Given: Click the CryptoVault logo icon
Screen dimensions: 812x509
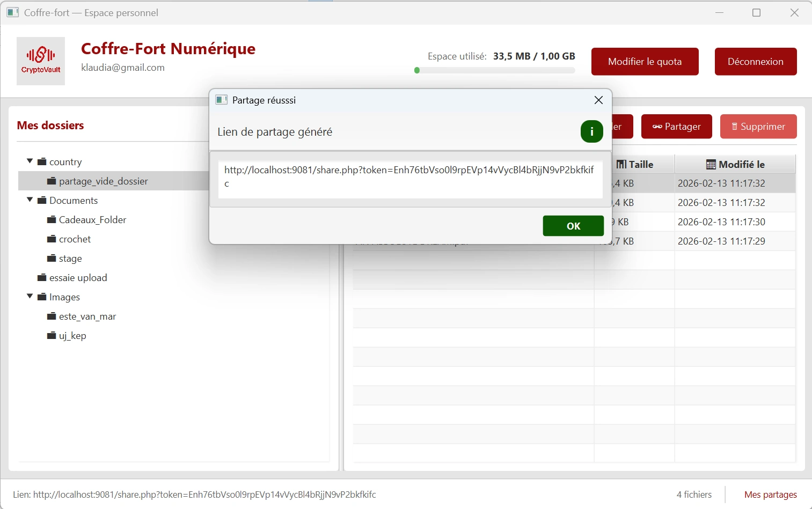Looking at the screenshot, I should (x=41, y=61).
